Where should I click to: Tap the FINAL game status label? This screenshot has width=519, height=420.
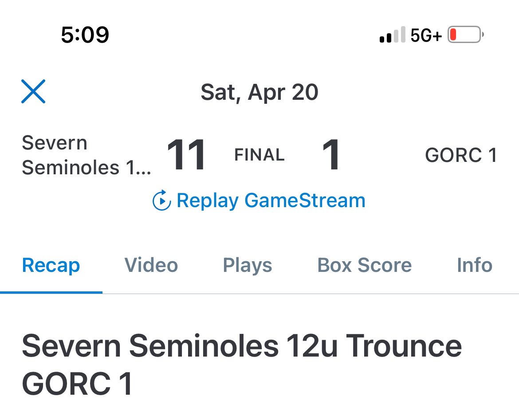point(259,155)
